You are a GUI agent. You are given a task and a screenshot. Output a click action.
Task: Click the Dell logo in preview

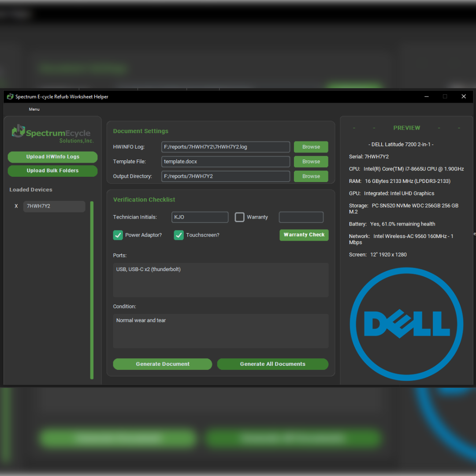tap(406, 324)
